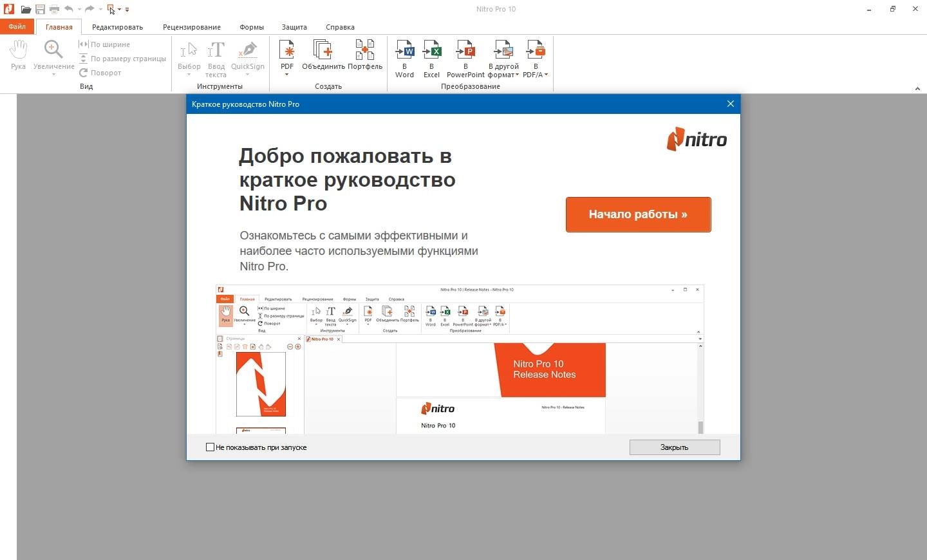Convert to Word using В Word icon
Image resolution: width=927 pixels, height=560 pixels.
point(404,59)
